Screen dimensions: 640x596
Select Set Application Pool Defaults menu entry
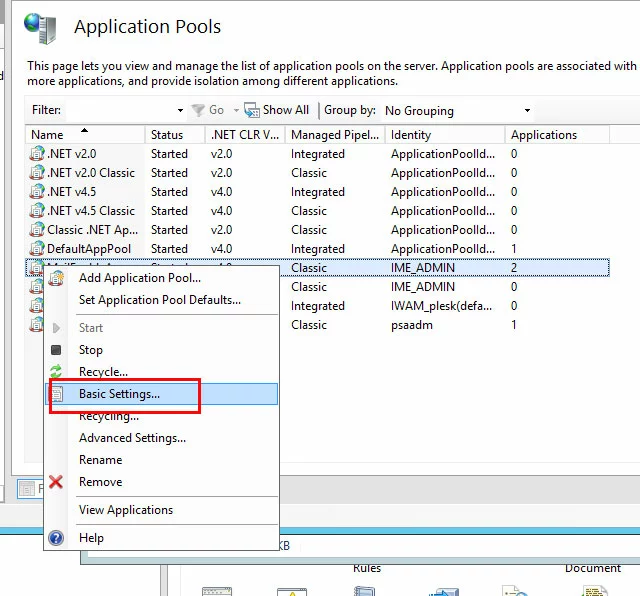tap(159, 300)
